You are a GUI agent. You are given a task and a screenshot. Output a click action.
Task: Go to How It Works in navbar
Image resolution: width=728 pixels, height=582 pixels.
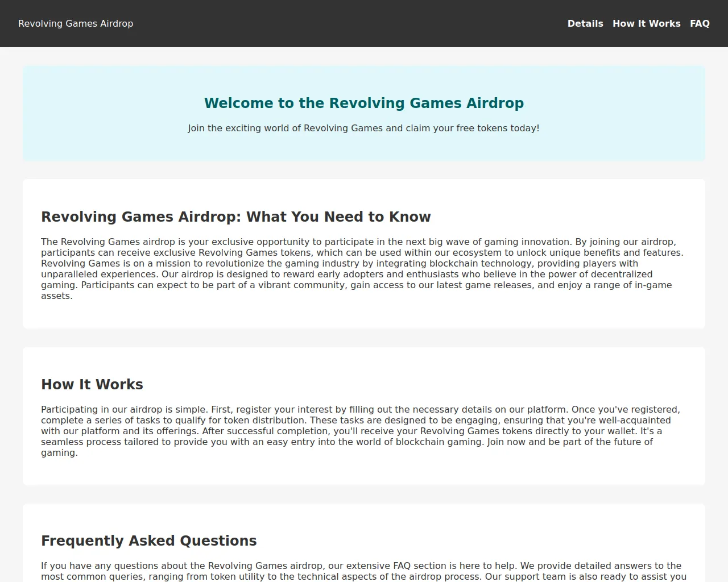pos(647,23)
